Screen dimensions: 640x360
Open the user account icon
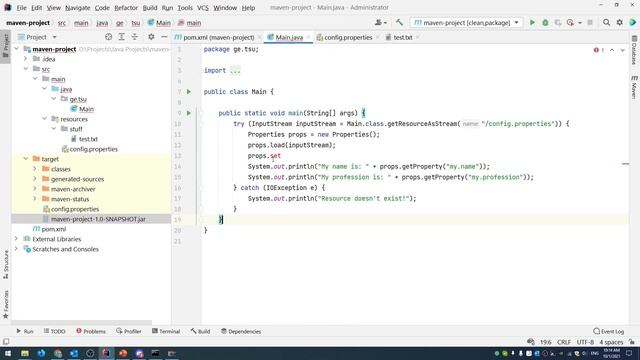pyautogui.click(x=379, y=23)
